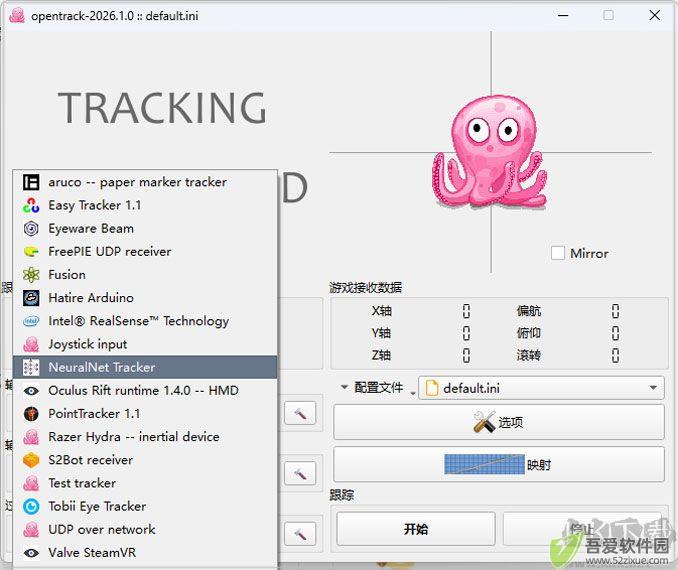This screenshot has width=678, height=570.
Task: Click the Oculus Rift eye icon
Action: [x=31, y=391]
